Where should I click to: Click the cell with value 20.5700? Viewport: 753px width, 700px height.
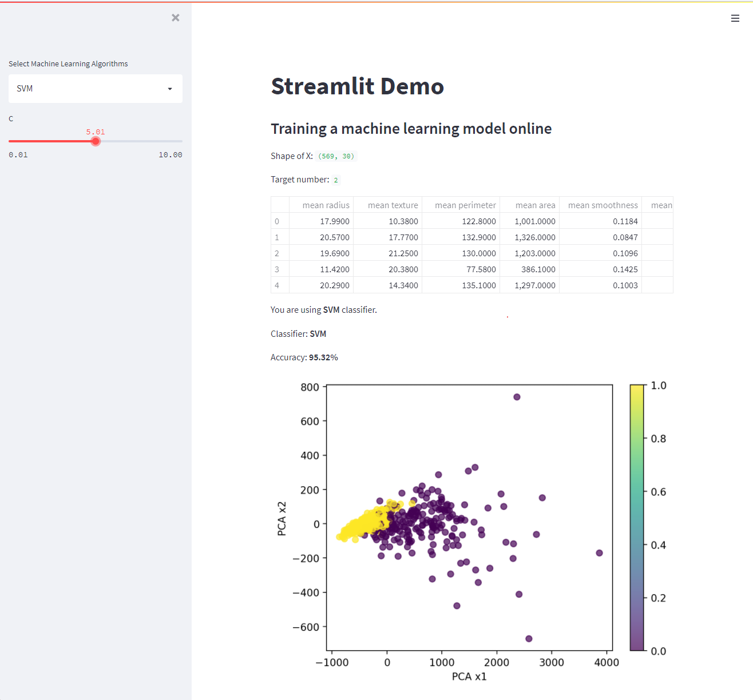[x=322, y=237]
